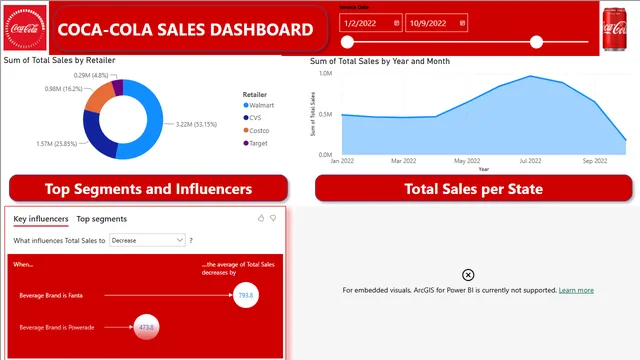Click the Coca-Cola can image
The height and width of the screenshot is (360, 640).
coord(615,29)
